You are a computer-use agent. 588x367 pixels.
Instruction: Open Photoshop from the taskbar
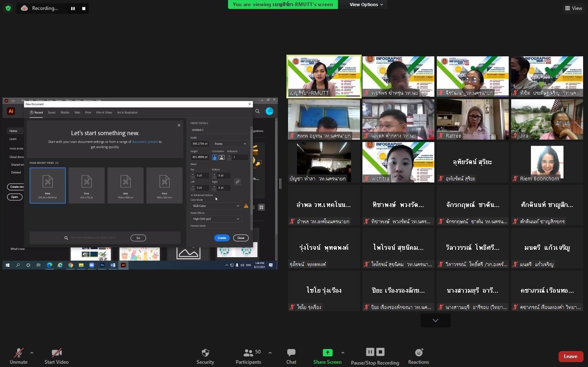click(x=102, y=265)
